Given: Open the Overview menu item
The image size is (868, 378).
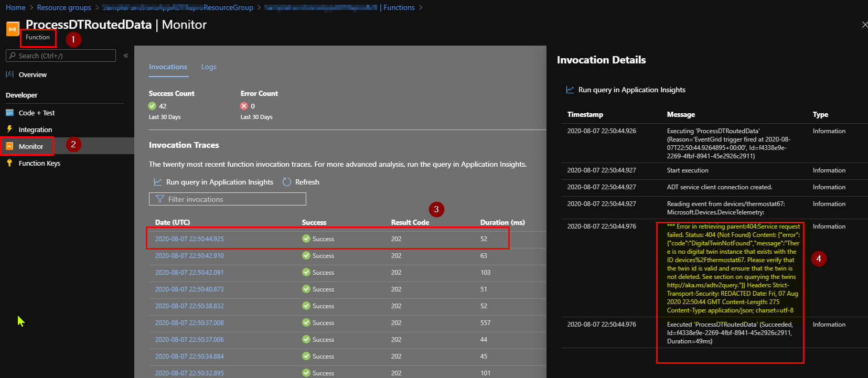Looking at the screenshot, I should [x=33, y=74].
